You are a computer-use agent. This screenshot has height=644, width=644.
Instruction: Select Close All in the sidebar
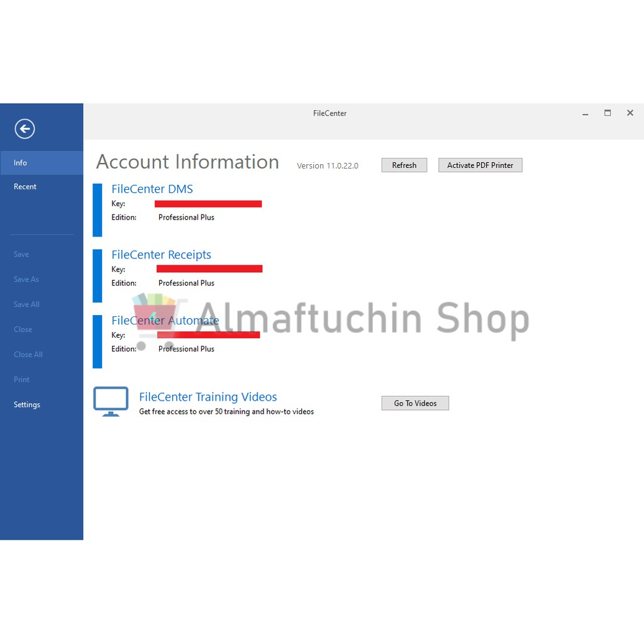28,355
